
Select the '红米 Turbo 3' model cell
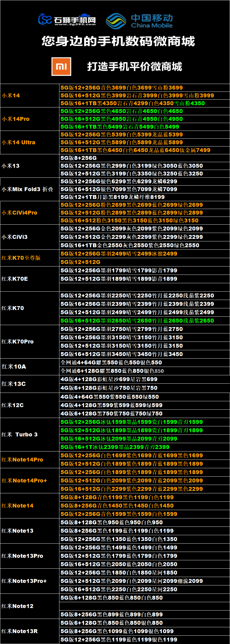pyautogui.click(x=30, y=434)
